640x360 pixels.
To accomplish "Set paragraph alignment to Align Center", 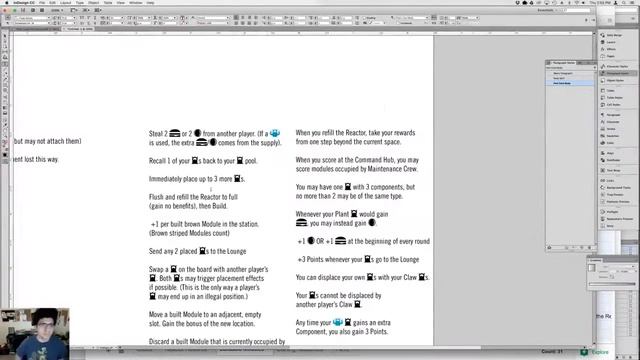I will tap(243, 18).
